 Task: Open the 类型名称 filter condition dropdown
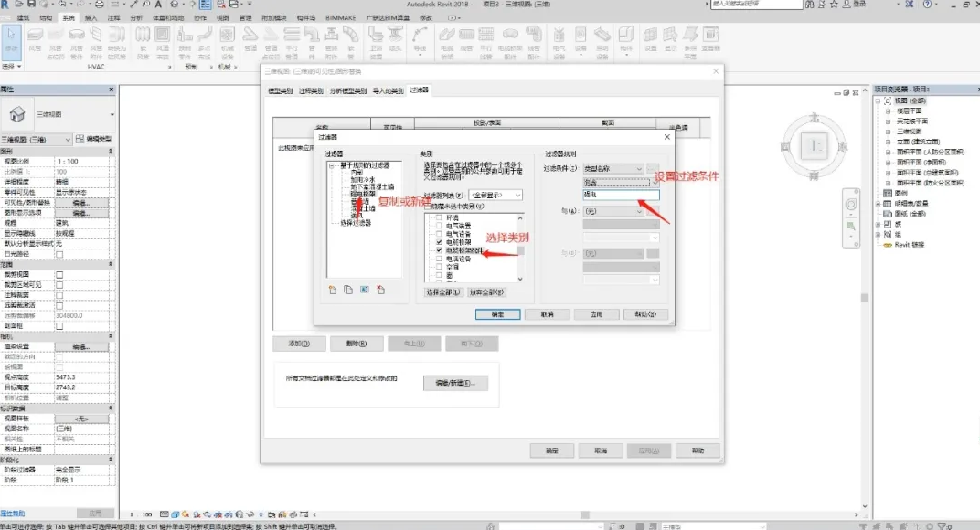click(x=613, y=169)
